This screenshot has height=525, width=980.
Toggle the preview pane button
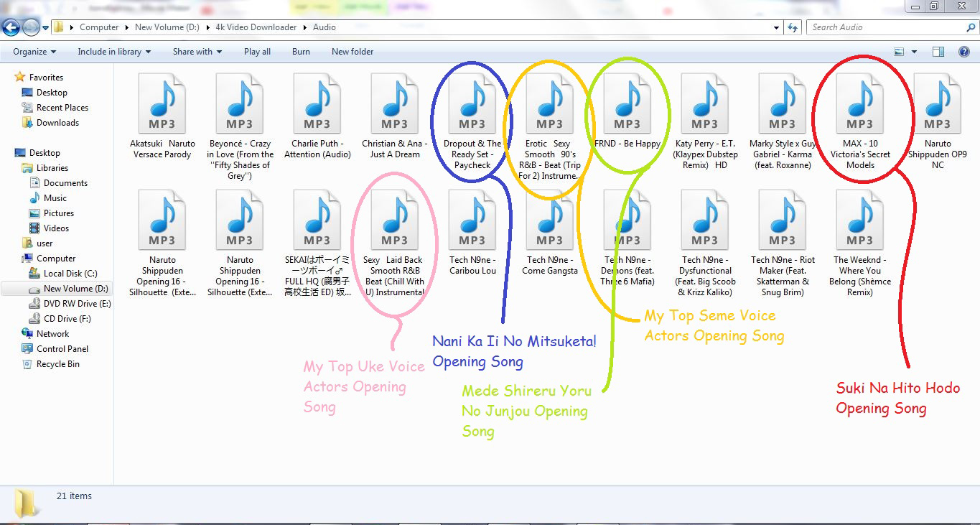tap(938, 52)
